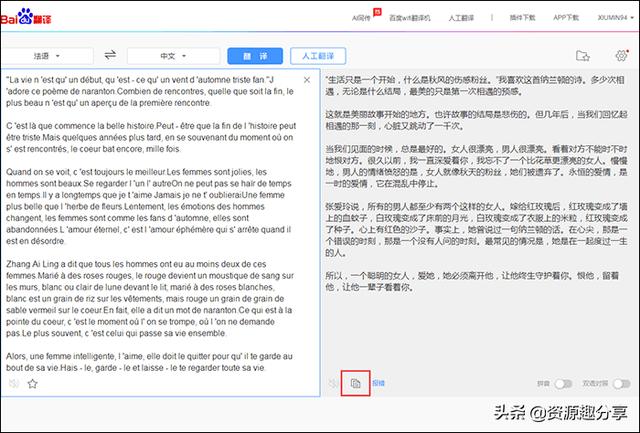Click the paragraph starting "Zhang Ai Ling a dit"

click(150, 299)
